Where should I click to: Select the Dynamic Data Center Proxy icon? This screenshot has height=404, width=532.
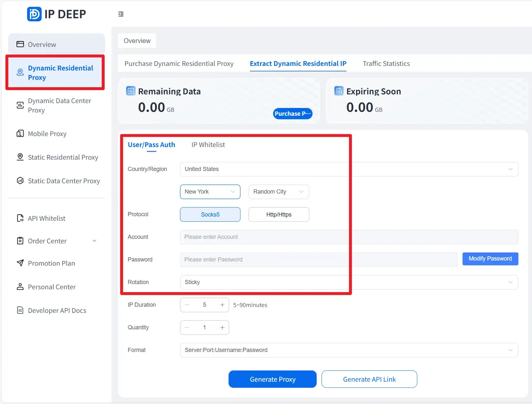point(20,105)
